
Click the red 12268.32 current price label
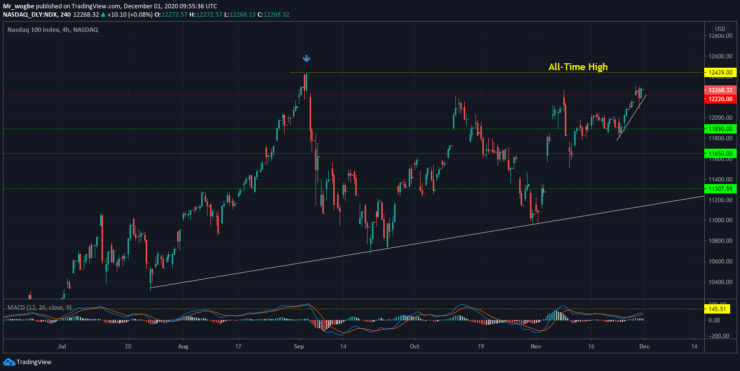pos(720,90)
